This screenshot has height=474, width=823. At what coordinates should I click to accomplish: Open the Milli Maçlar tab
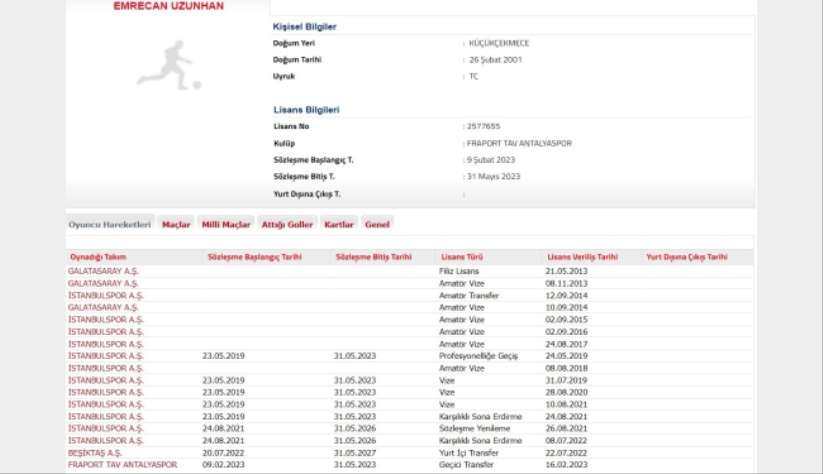pyautogui.click(x=226, y=224)
